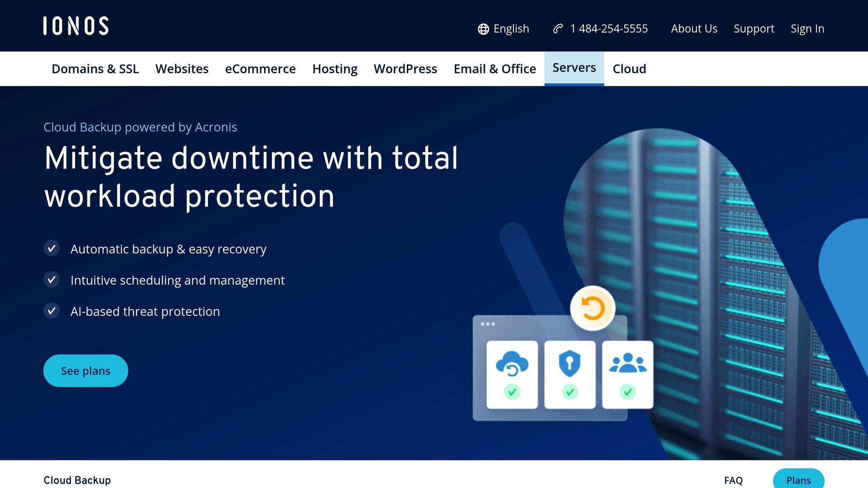This screenshot has height=488, width=868.
Task: Click the See plans button
Action: pyautogui.click(x=85, y=370)
